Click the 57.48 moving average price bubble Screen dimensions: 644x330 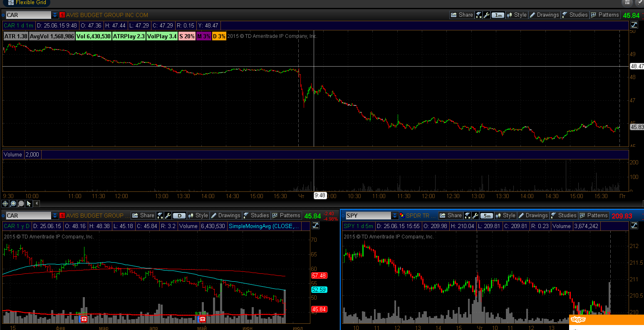320,275
